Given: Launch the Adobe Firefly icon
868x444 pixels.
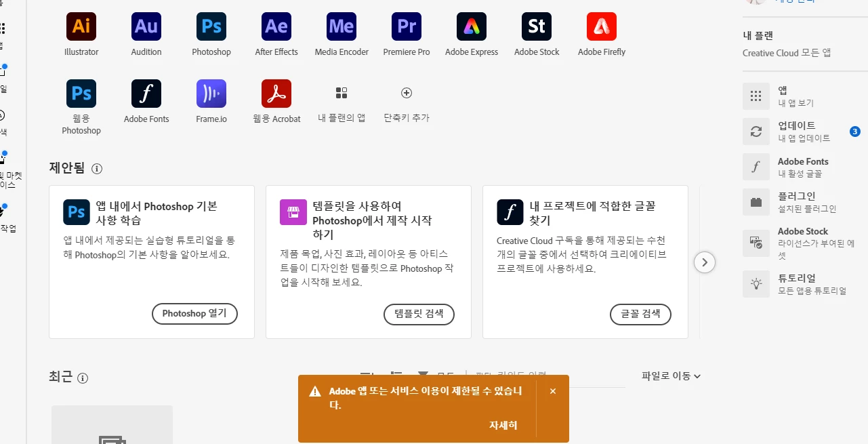Looking at the screenshot, I should tap(602, 26).
